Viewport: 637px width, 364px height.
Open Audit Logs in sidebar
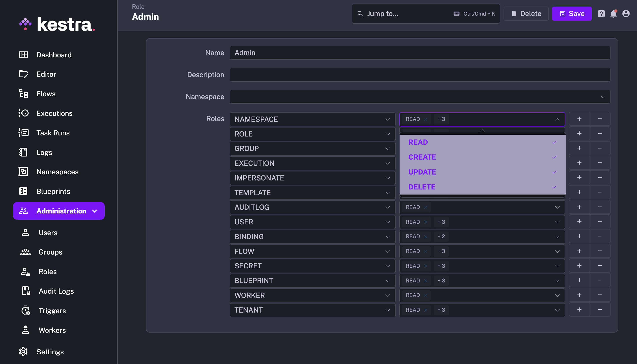click(56, 291)
